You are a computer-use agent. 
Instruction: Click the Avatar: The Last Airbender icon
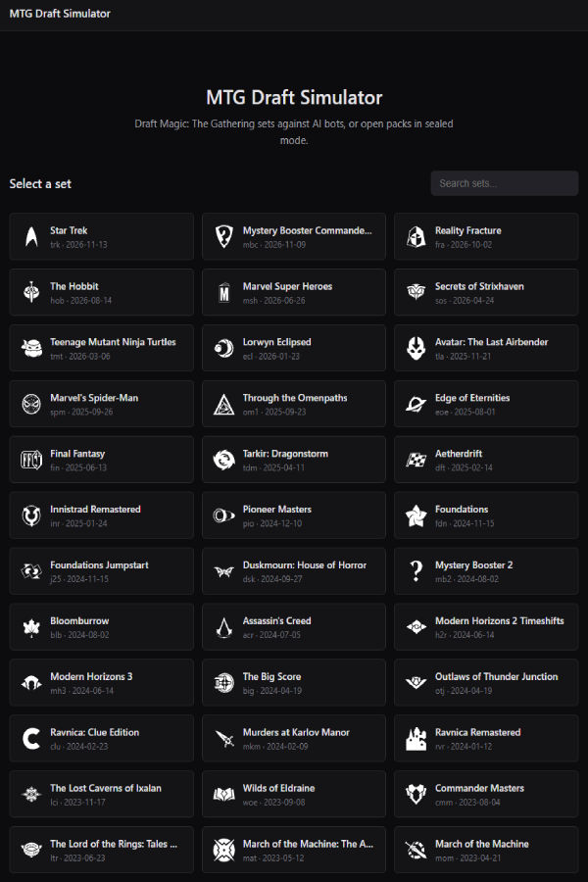click(x=416, y=348)
